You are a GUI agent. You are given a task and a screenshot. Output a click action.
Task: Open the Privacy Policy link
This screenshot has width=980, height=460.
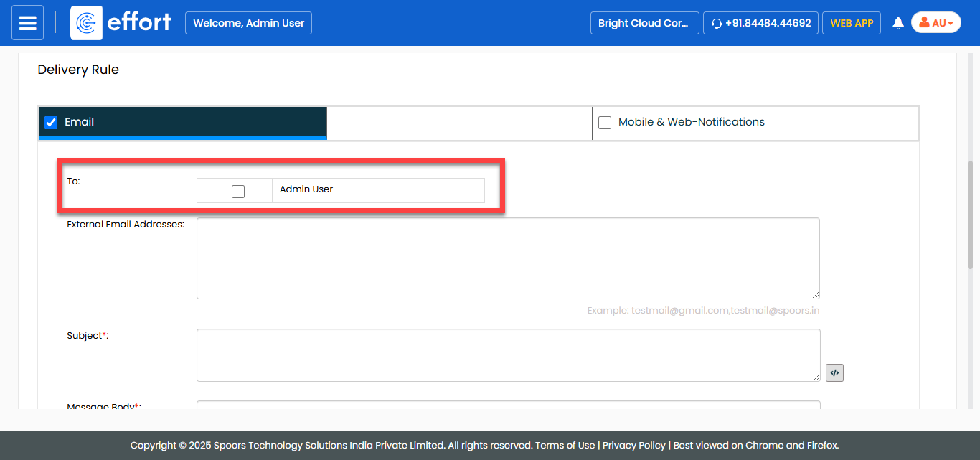633,445
